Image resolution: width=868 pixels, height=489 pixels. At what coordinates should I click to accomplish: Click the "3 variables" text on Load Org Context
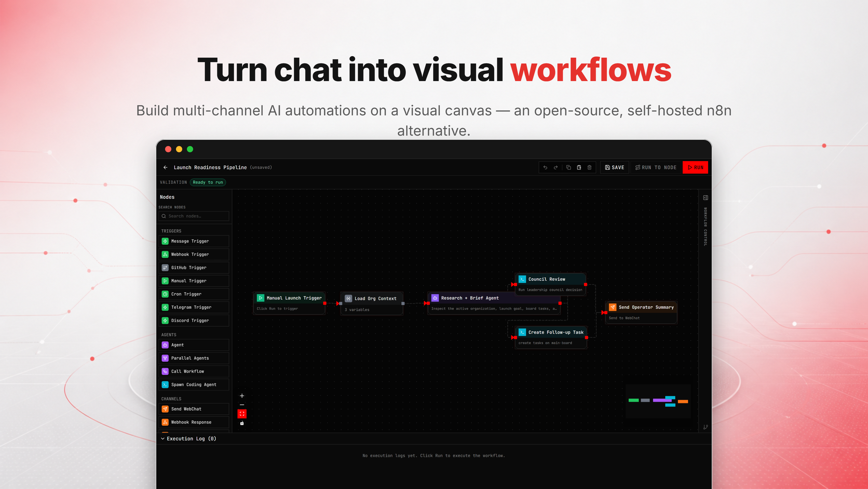click(x=357, y=310)
